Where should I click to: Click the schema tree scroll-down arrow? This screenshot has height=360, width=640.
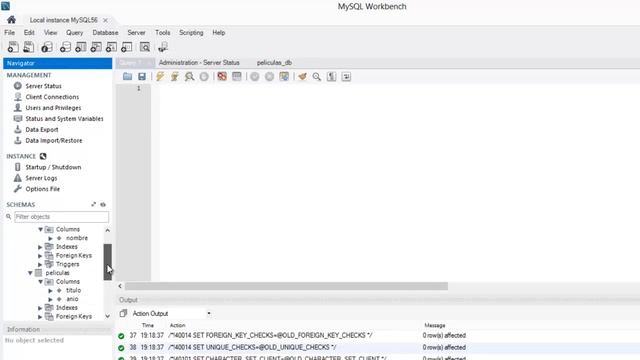point(107,316)
